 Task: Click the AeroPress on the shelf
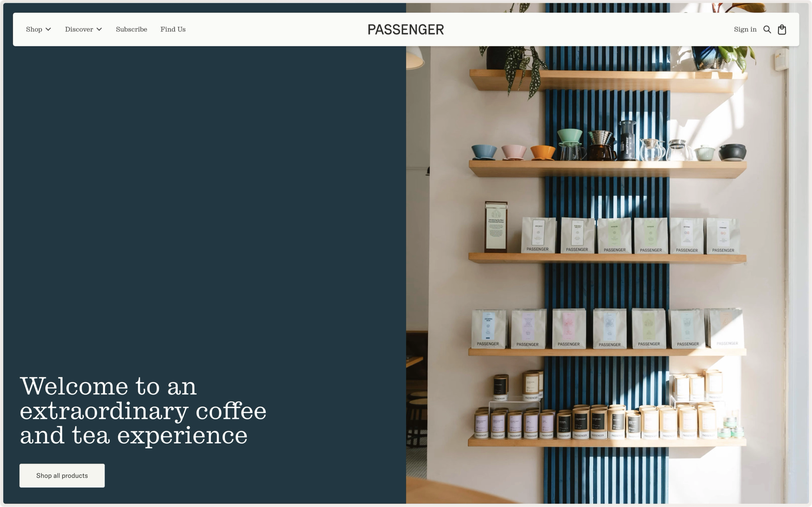(628, 140)
